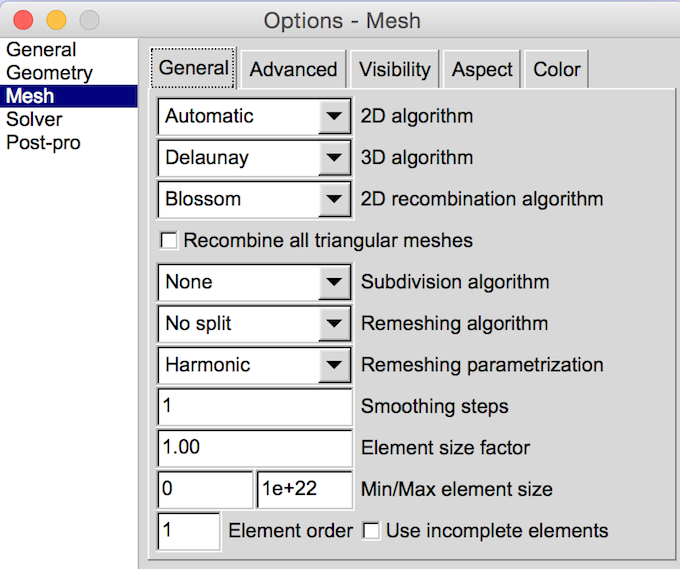
Task: Open the 2D algorithm dropdown
Action: (255, 116)
